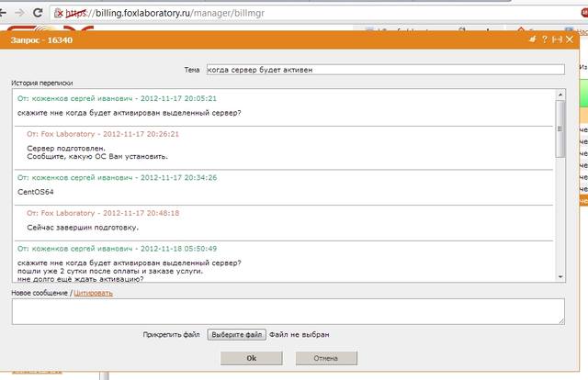Click the resize grip of the message box
This screenshot has height=380, width=588.
(x=561, y=321)
